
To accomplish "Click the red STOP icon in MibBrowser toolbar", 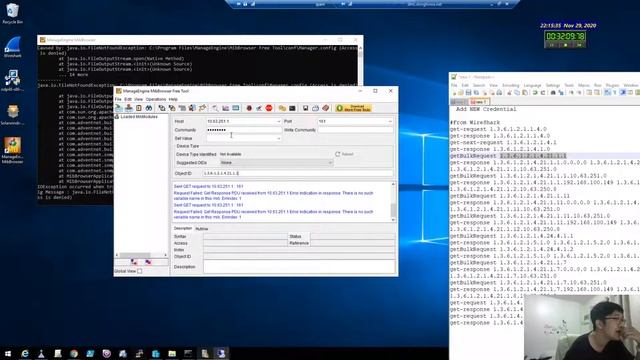I will (x=269, y=108).
